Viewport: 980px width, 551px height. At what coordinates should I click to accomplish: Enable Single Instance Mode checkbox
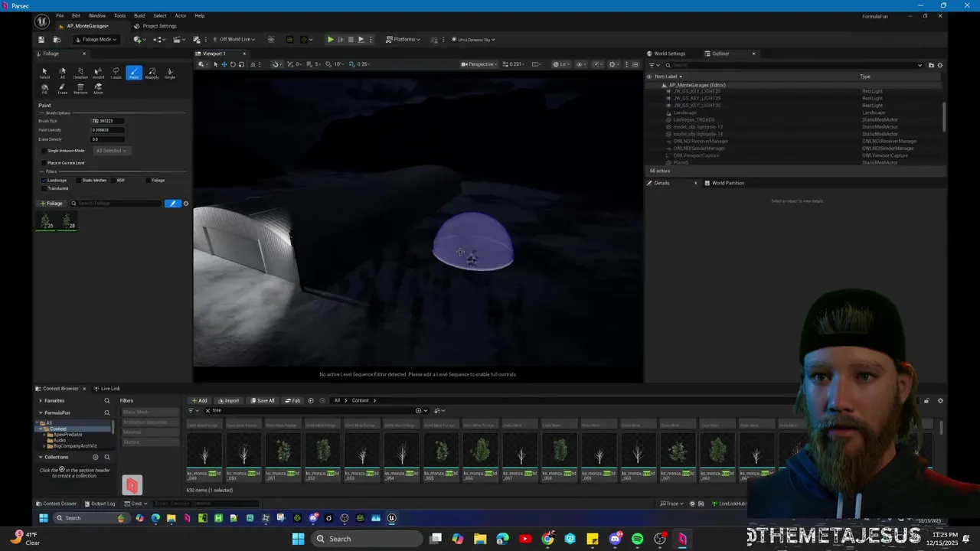click(44, 151)
